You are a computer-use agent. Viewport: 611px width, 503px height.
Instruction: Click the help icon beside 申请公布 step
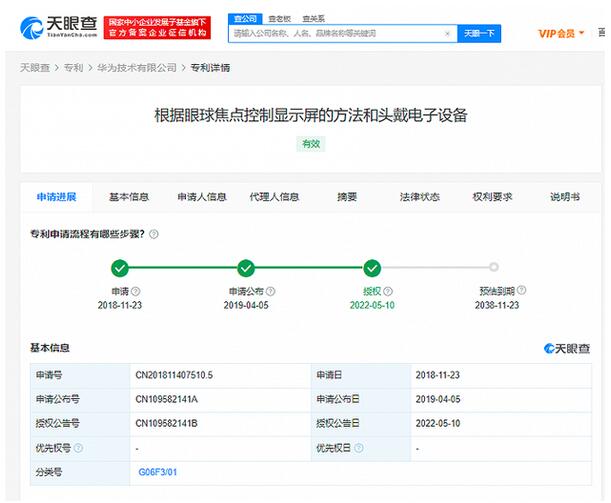(x=270, y=291)
